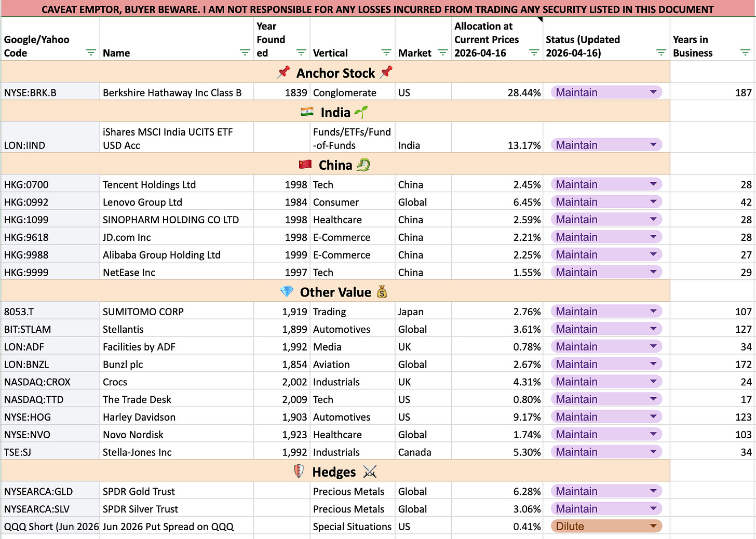Select the Japan market cell

423,312
